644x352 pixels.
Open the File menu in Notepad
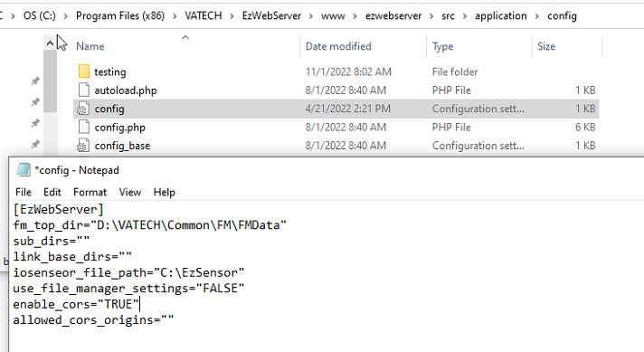tap(24, 192)
